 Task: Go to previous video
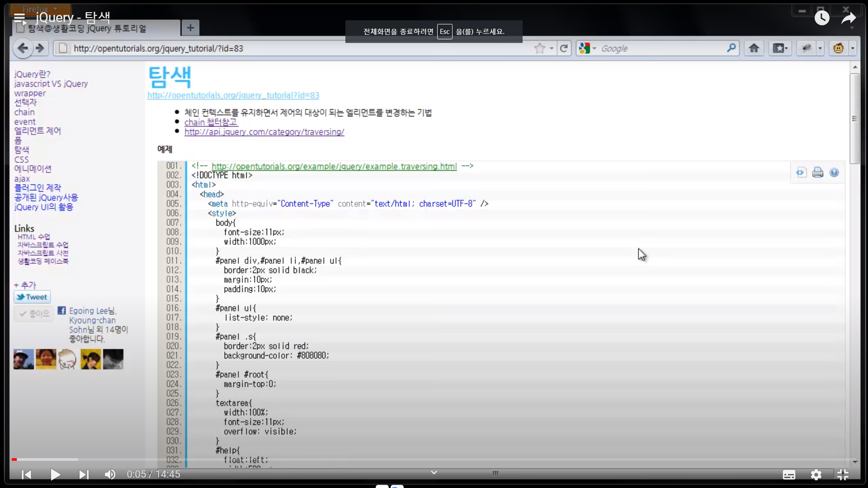pyautogui.click(x=27, y=474)
